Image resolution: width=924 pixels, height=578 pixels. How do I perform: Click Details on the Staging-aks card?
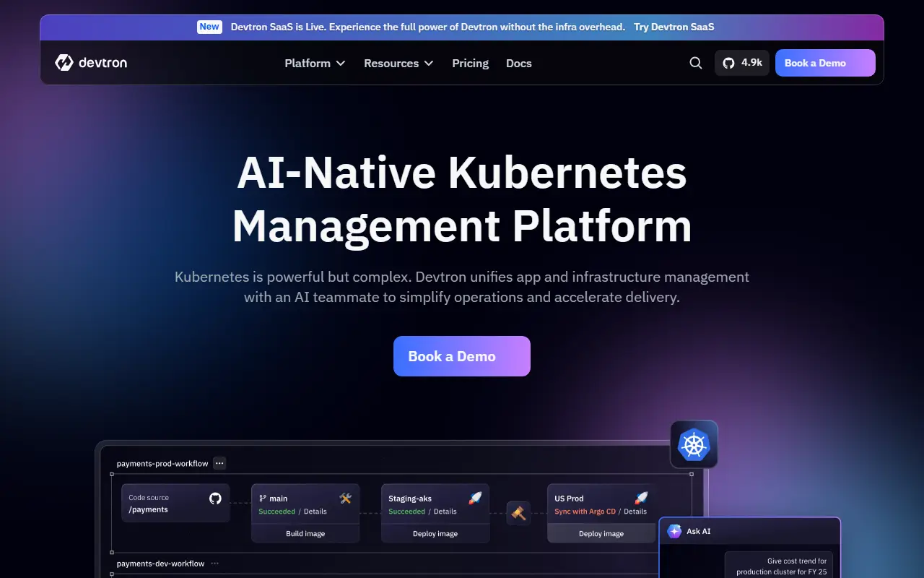pos(445,512)
